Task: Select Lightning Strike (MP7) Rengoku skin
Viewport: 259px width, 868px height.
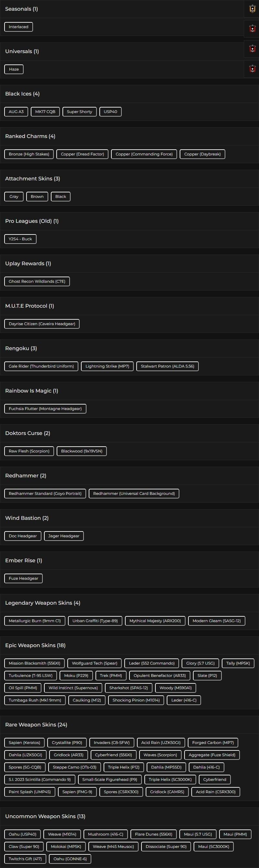Action: coord(107,367)
